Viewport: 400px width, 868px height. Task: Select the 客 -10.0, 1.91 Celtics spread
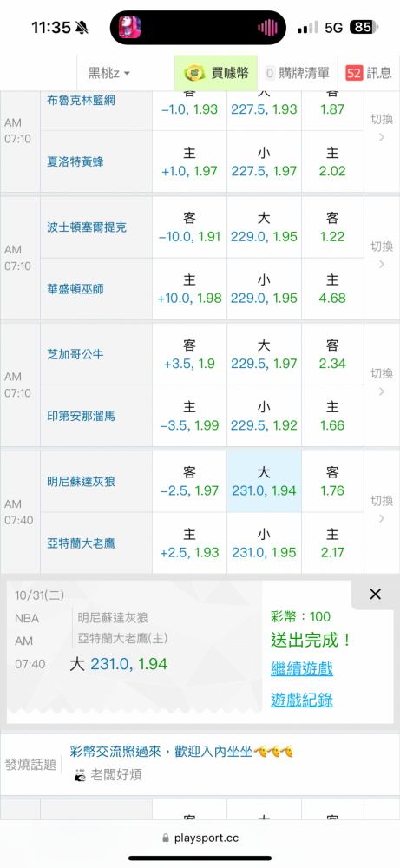tap(189, 227)
